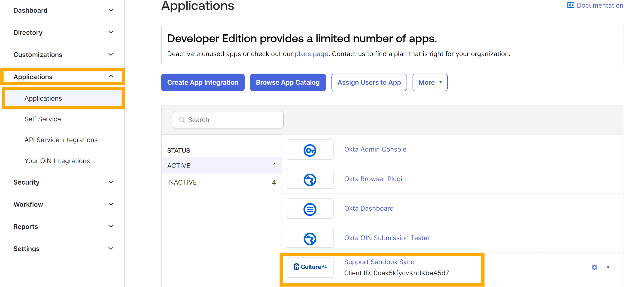Open the Okta Admin Console link

point(375,149)
